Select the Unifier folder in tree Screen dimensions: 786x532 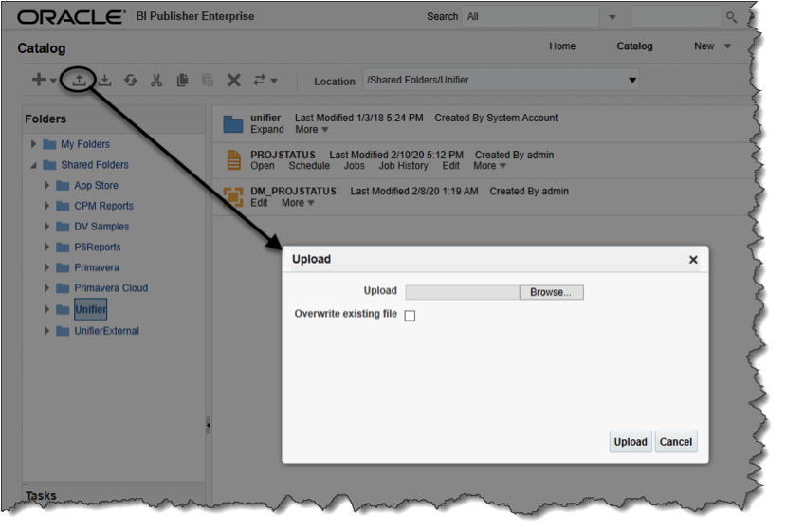coord(91,309)
